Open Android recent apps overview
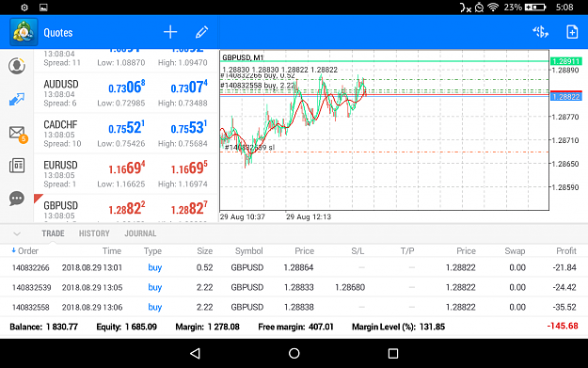 (x=393, y=353)
